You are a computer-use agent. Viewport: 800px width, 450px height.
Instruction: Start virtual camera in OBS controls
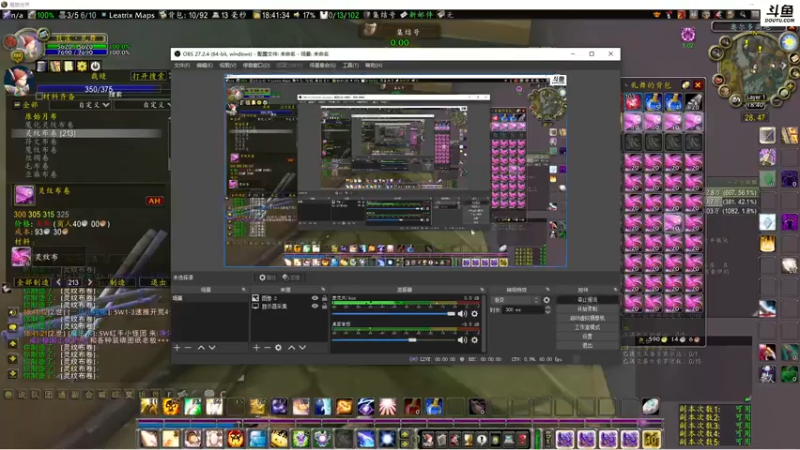point(587,318)
